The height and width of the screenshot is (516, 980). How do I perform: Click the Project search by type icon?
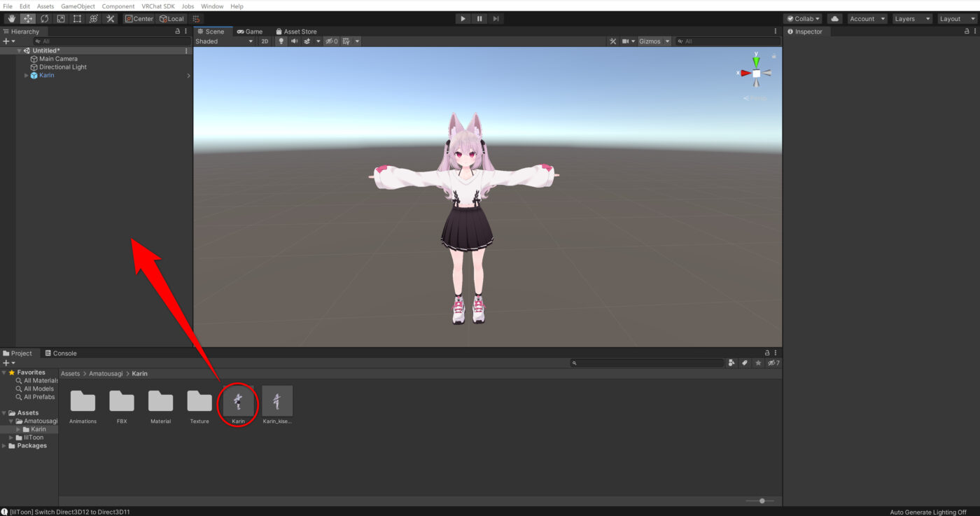[x=732, y=363]
